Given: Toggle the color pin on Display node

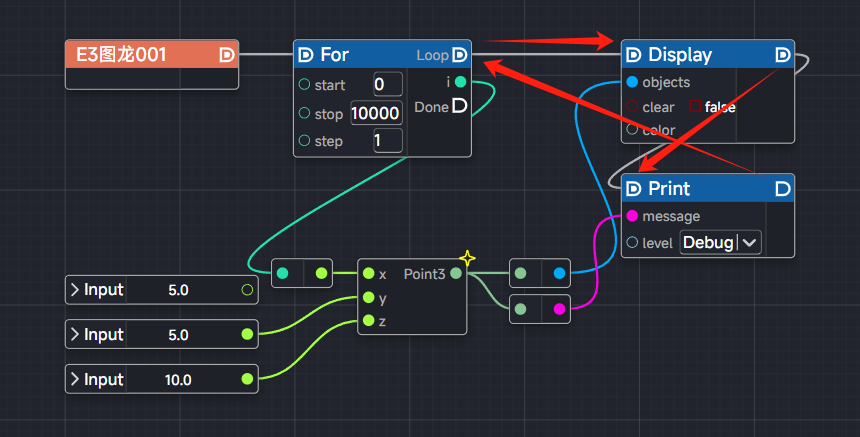Looking at the screenshot, I should [x=632, y=130].
